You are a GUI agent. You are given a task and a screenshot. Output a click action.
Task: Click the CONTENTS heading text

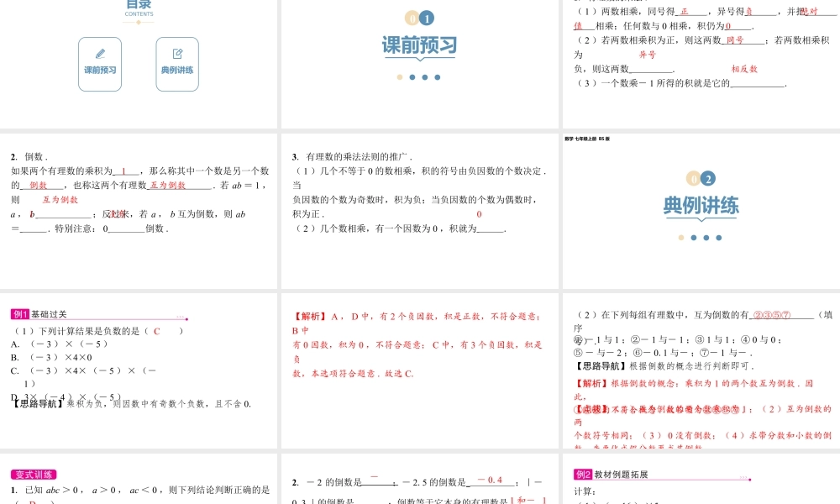[x=139, y=14]
